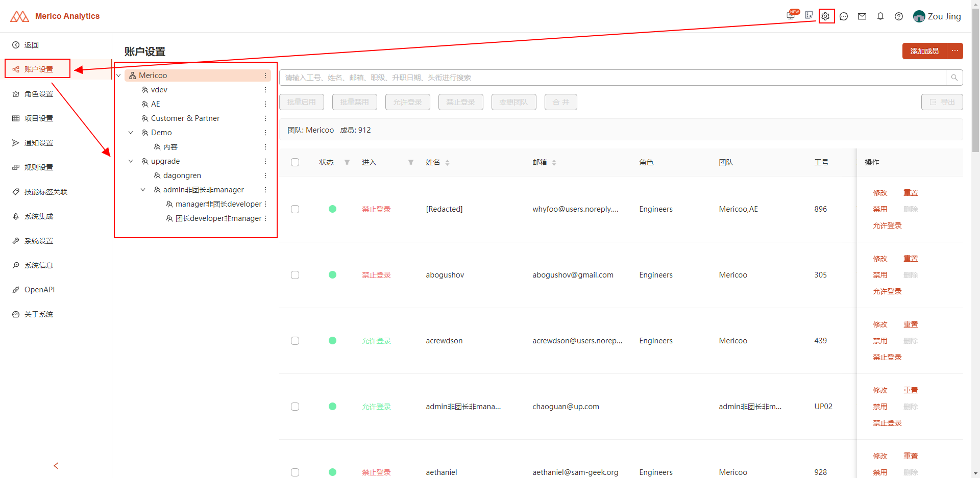Click 禁用 for acrewdson
Image resolution: width=980 pixels, height=478 pixels.
pos(880,341)
